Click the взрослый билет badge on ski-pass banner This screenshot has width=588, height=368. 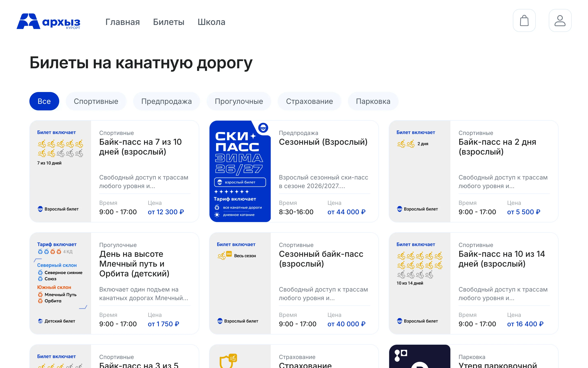240,182
